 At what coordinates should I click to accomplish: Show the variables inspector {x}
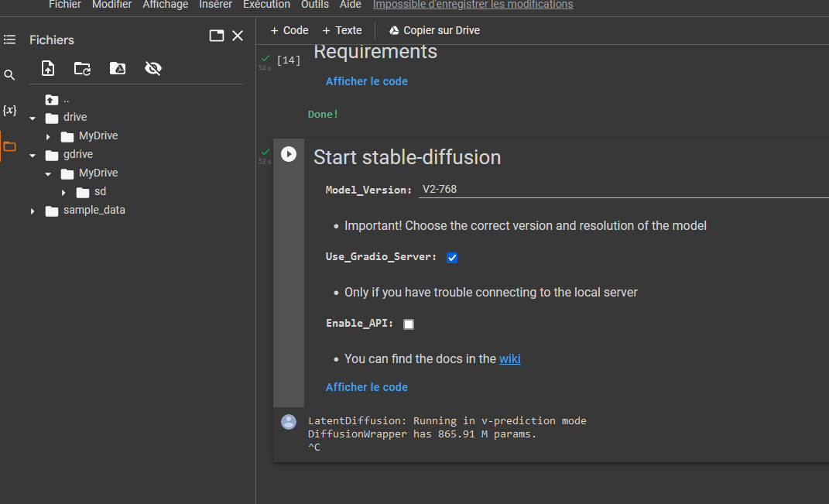click(9, 111)
